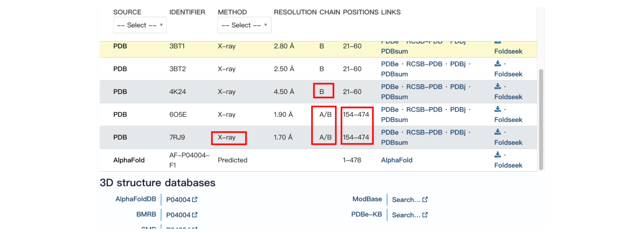Open Foldseek for the AlphaFold entry
Image resolution: width=644 pixels, height=233 pixels.
508,165
